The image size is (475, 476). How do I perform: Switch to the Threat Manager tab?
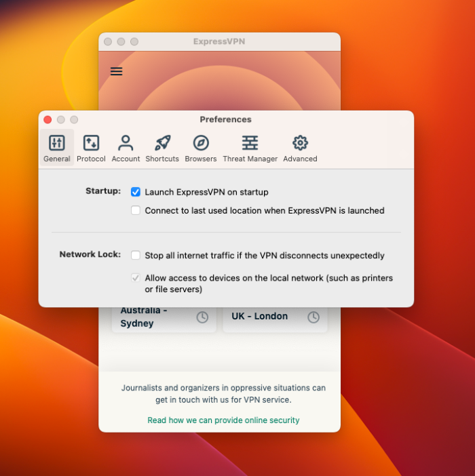250,148
